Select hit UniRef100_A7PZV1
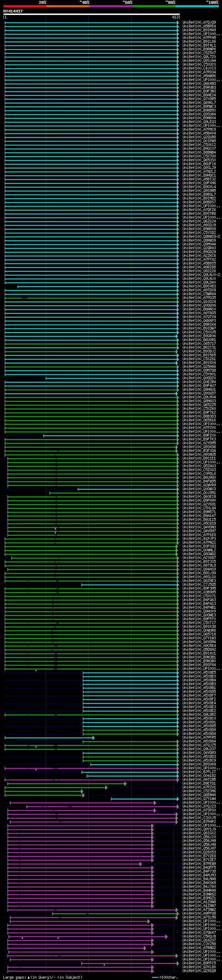This screenshot has width=222, height=980. pos(199,787)
